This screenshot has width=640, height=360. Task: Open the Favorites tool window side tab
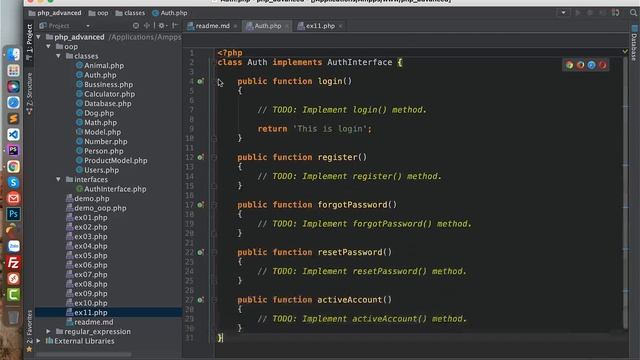click(29, 331)
